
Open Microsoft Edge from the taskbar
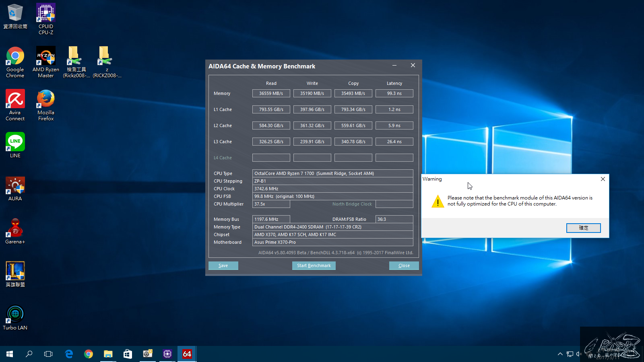pyautogui.click(x=69, y=354)
